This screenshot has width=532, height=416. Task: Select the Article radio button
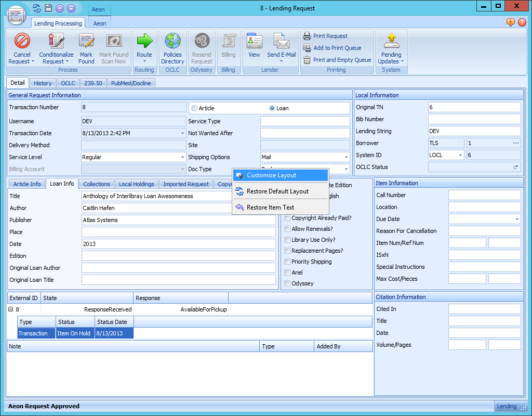point(194,108)
